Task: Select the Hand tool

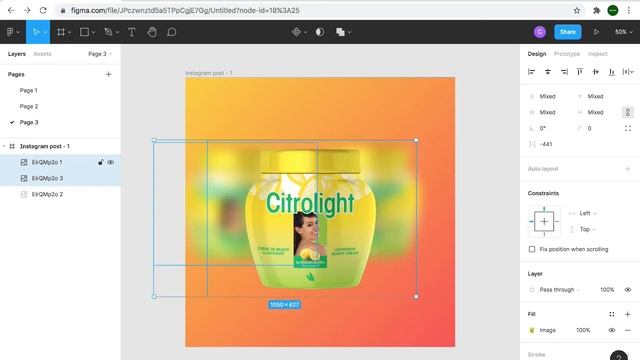Action: (x=152, y=32)
